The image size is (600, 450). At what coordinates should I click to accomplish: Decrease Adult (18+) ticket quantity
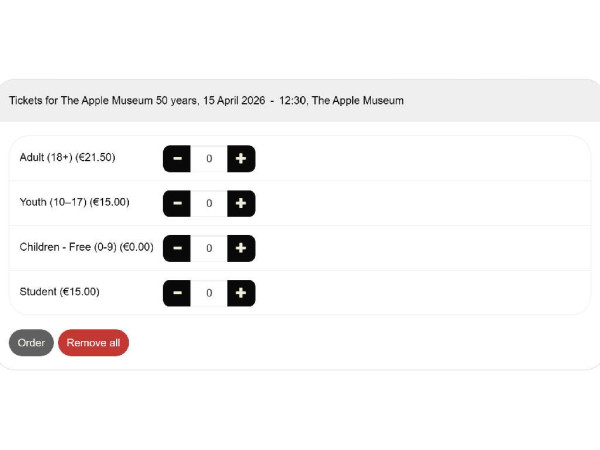click(177, 158)
